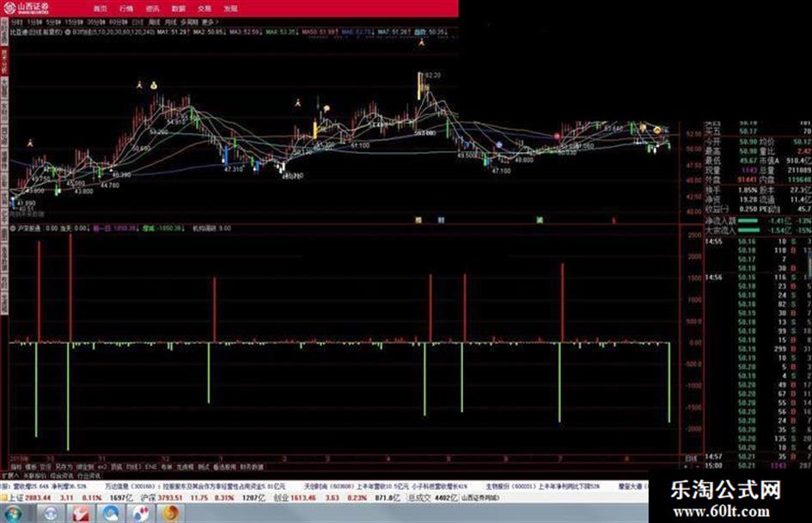Open the 交易 menu

[205, 9]
